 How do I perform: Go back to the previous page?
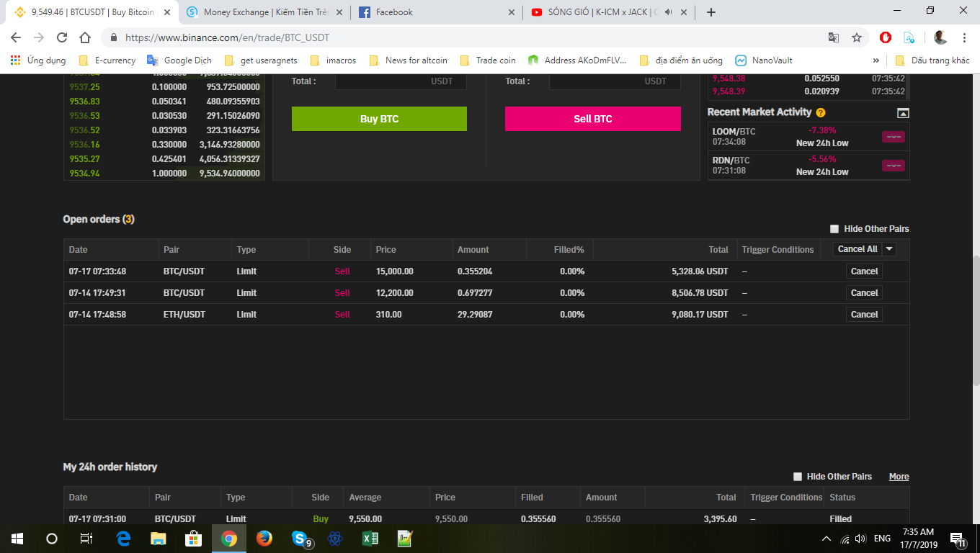point(16,37)
